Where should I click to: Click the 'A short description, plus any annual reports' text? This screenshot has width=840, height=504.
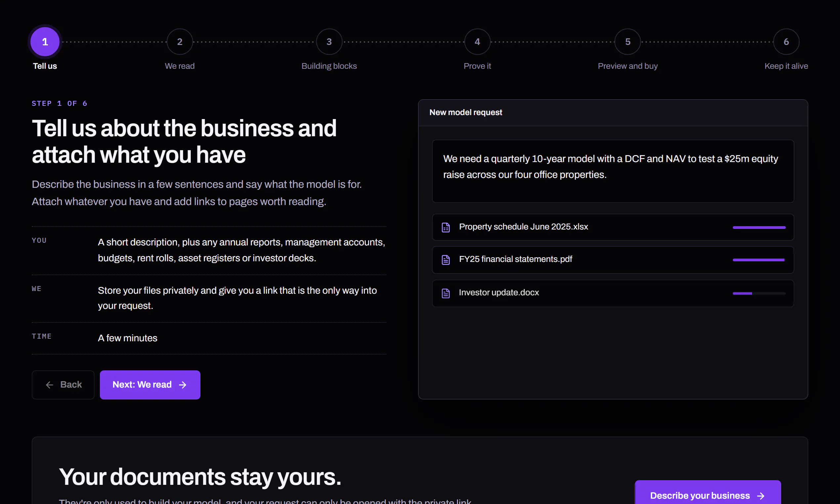coord(241,250)
